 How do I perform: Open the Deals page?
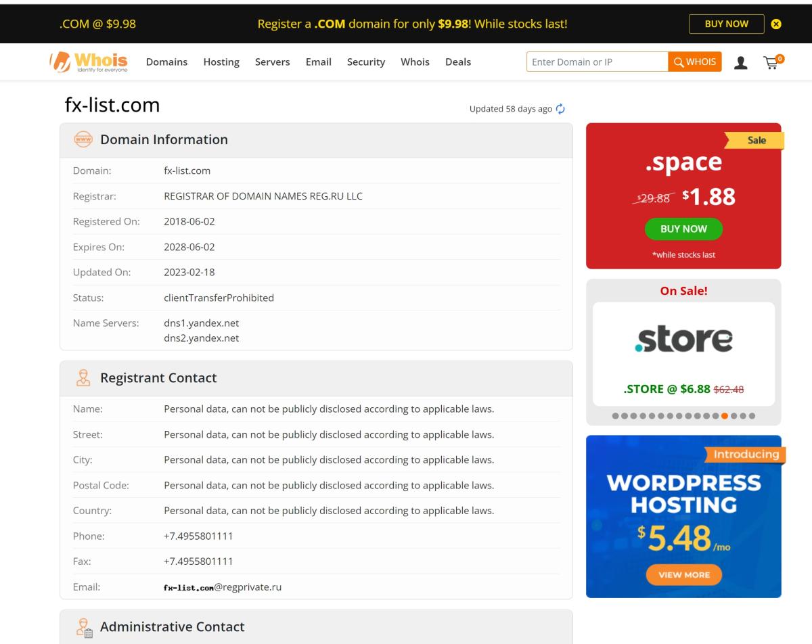458,62
